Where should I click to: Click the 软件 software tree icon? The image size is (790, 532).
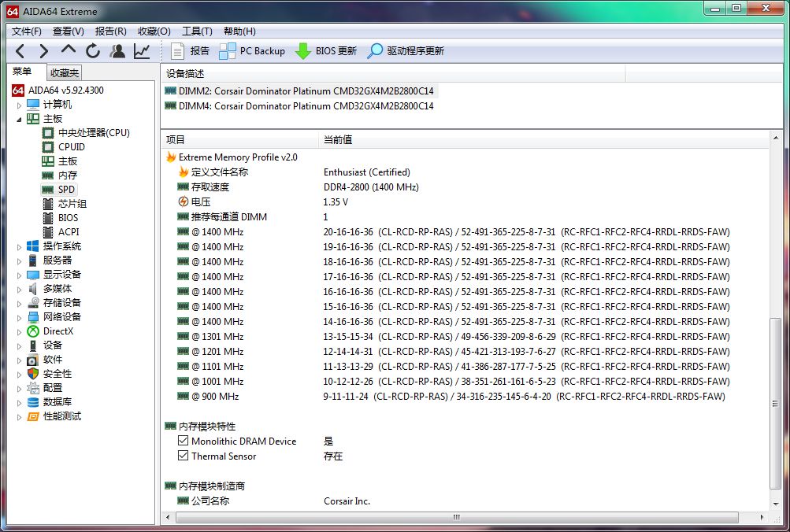(x=33, y=360)
